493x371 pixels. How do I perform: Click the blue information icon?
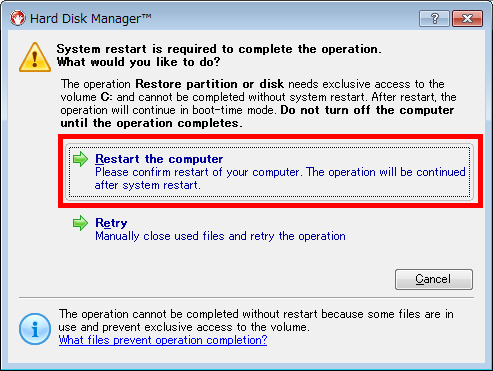35,329
